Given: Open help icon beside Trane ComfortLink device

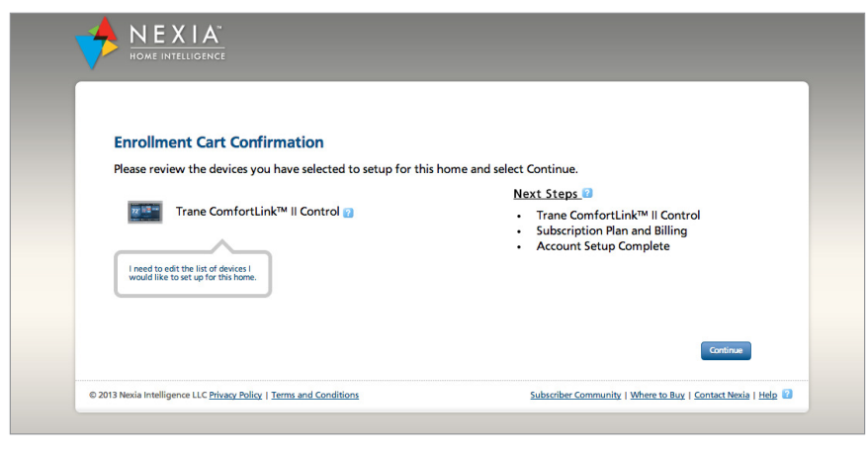Looking at the screenshot, I should (x=348, y=213).
